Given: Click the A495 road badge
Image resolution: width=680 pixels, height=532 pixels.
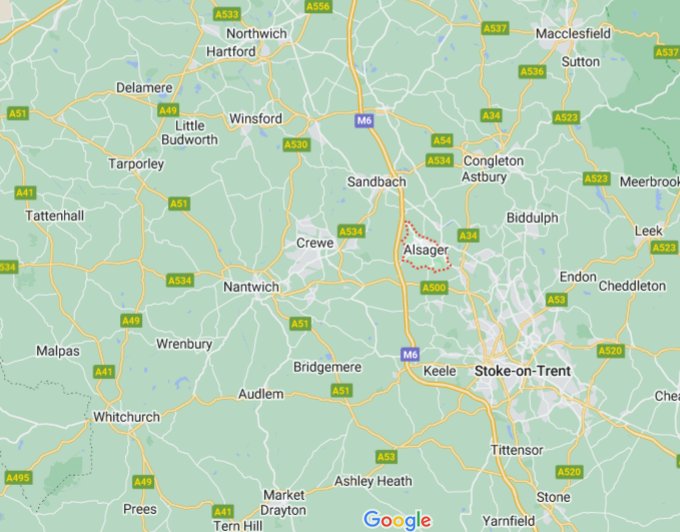Looking at the screenshot, I should (x=19, y=477).
